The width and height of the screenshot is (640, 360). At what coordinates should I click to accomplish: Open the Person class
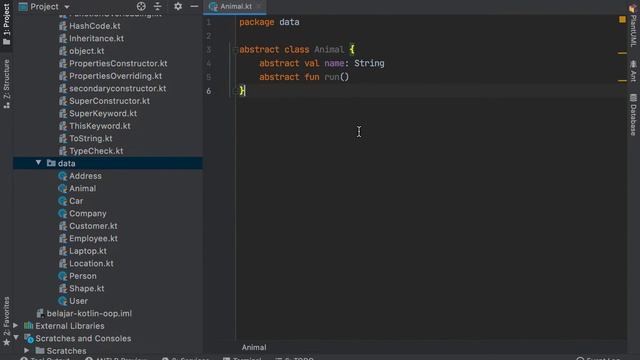pos(83,276)
